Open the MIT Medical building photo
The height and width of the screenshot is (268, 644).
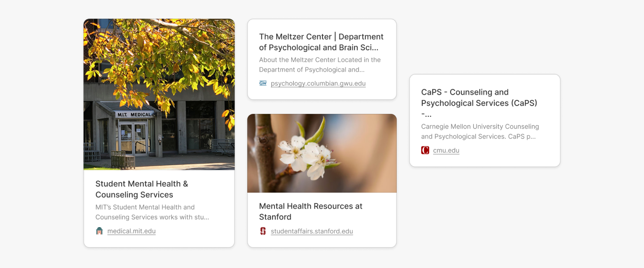pyautogui.click(x=159, y=94)
